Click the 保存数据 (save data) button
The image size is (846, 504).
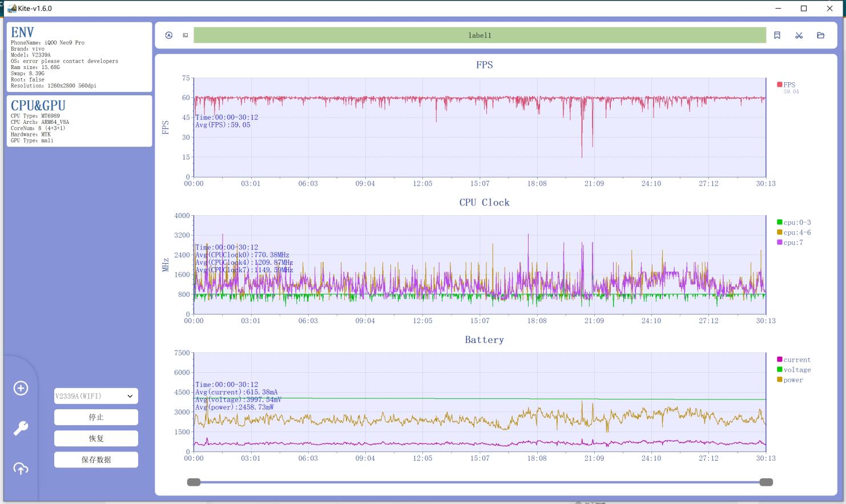point(96,459)
